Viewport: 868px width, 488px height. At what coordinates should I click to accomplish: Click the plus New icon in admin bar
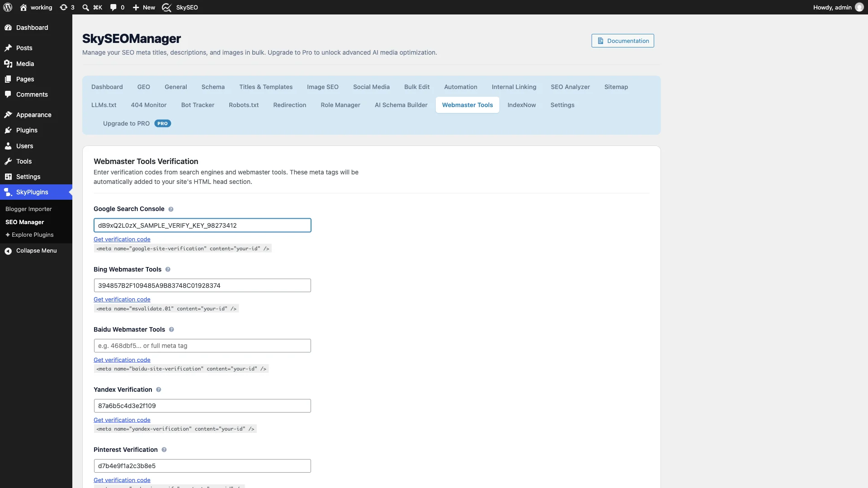click(136, 7)
